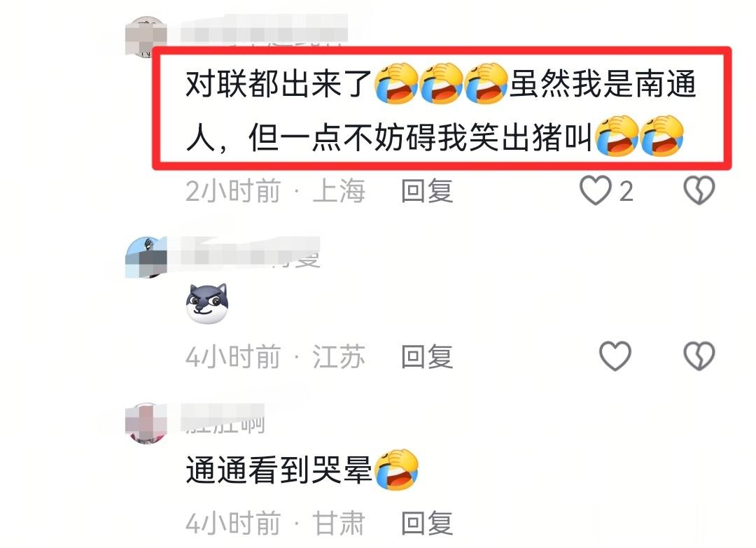This screenshot has height=548, width=756.
Task: Tap the 2小时前 · 上海 timestamp
Action: [x=275, y=191]
